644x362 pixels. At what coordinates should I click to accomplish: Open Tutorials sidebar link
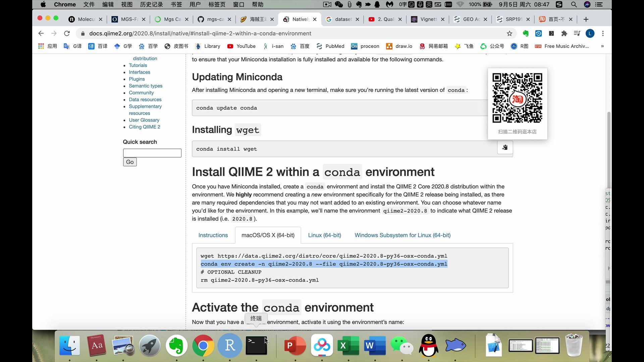click(x=138, y=65)
